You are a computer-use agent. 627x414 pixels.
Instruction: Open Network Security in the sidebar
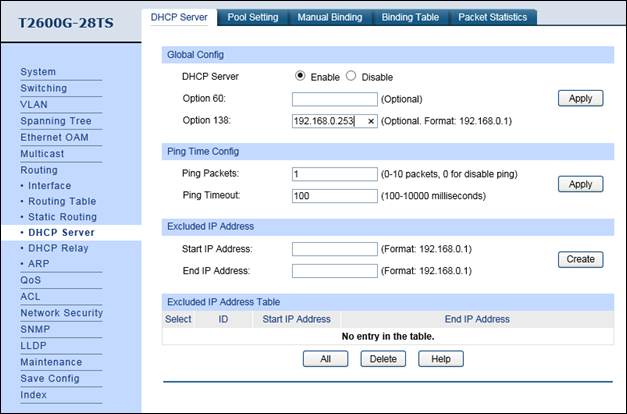(x=62, y=313)
